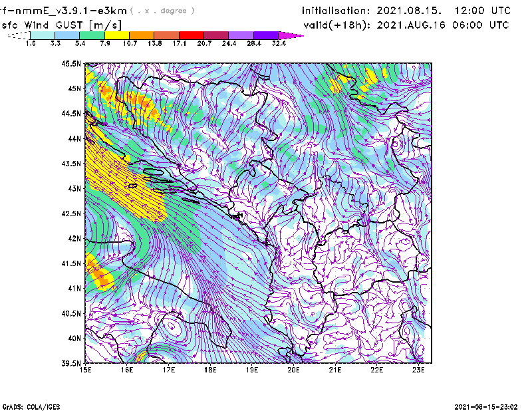Screen dimensions: 532x411
Task: Click the legend value 24.4
Action: tap(229, 43)
